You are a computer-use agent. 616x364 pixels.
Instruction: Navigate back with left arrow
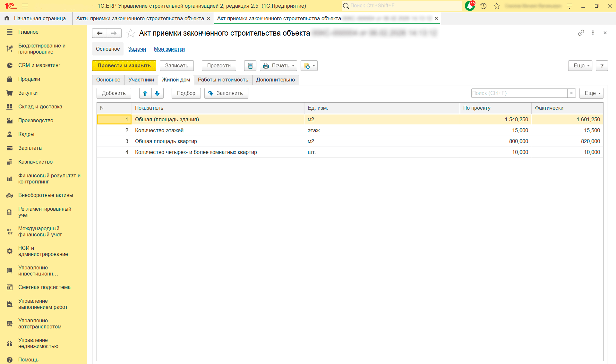tap(100, 33)
